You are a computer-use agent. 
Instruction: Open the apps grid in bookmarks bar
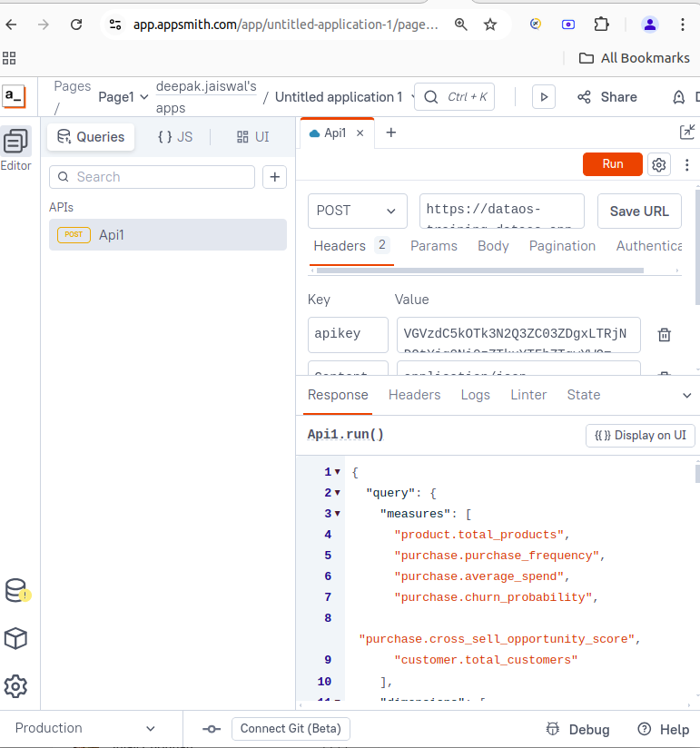point(9,58)
